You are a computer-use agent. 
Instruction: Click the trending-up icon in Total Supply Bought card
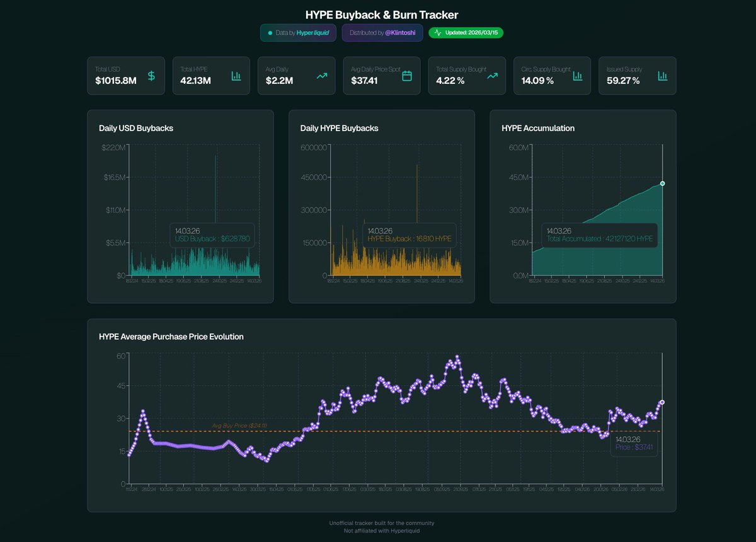492,76
